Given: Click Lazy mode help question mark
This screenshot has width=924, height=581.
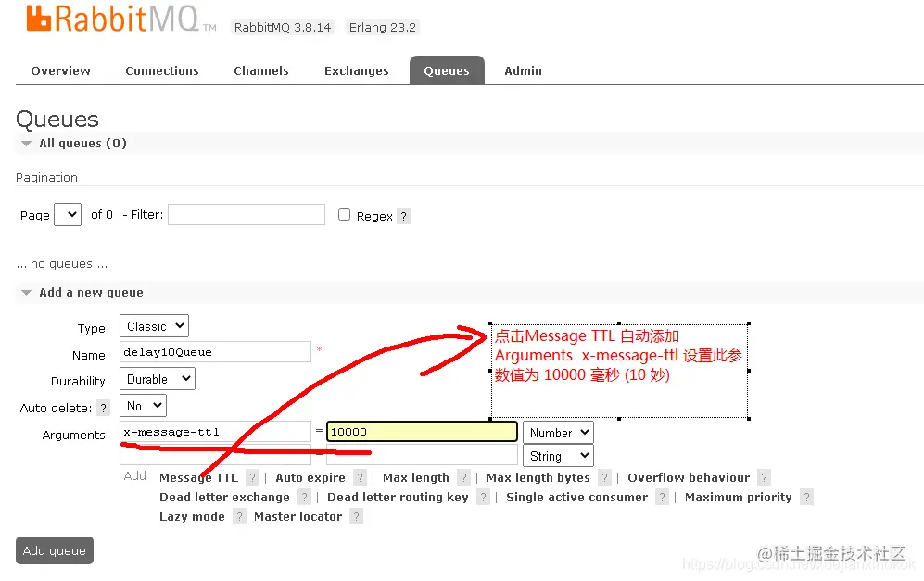Looking at the screenshot, I should coord(239,516).
